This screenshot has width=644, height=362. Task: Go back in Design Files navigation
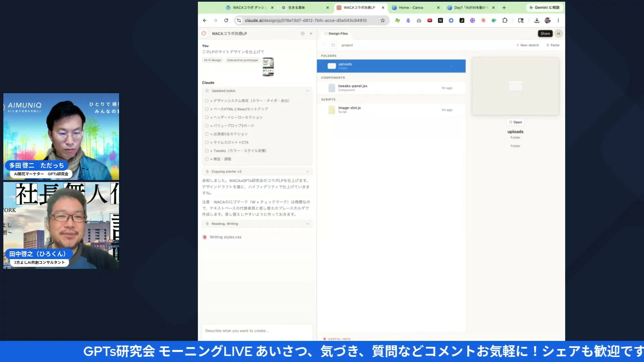[324, 45]
